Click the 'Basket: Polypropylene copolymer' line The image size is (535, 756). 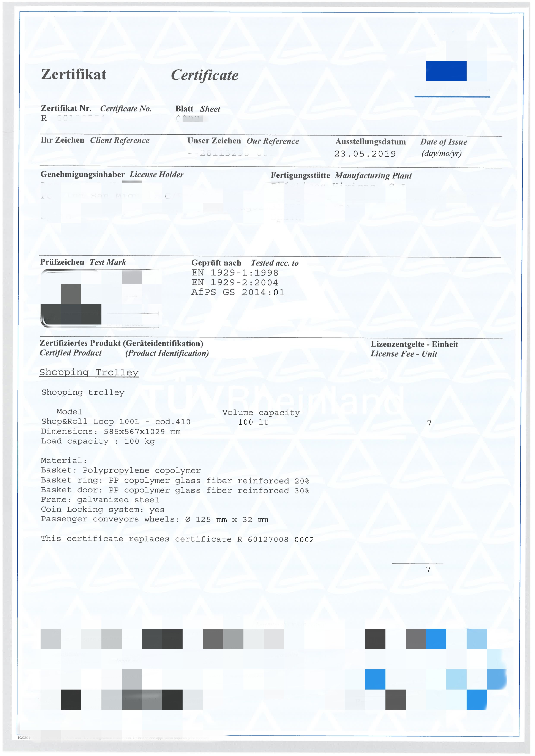click(121, 471)
